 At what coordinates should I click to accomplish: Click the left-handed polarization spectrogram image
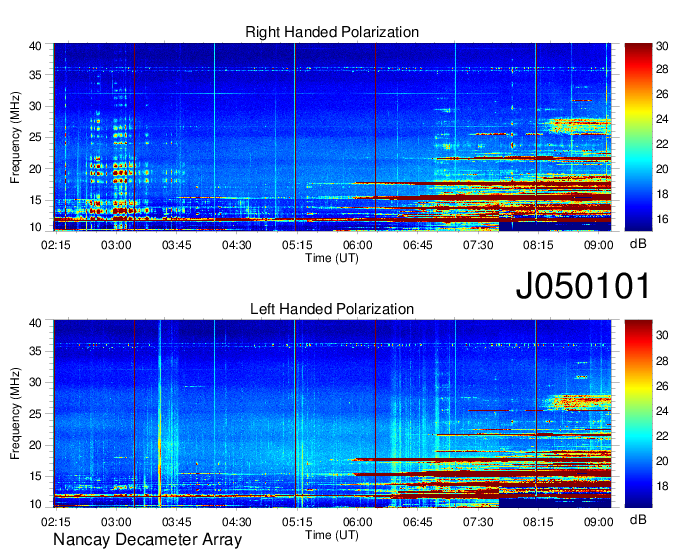(x=332, y=414)
